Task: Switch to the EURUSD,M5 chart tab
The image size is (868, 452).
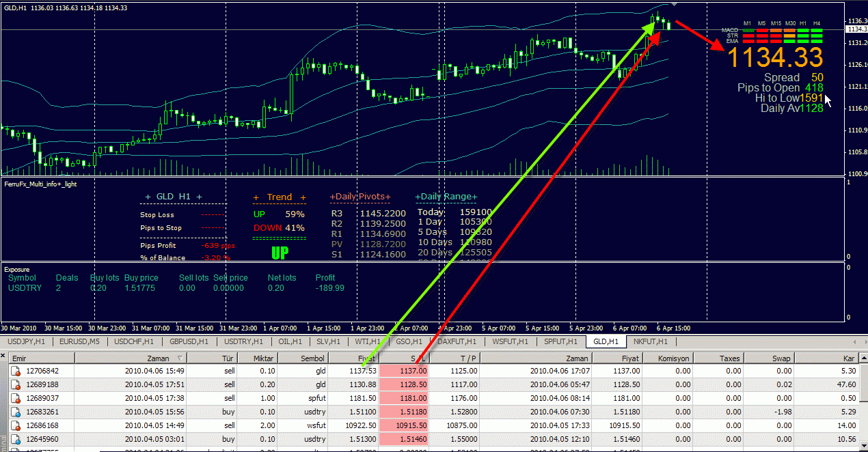Action: tap(79, 341)
